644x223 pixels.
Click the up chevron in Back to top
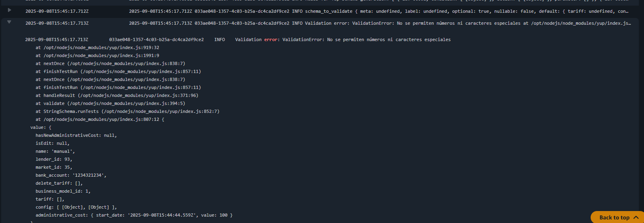[x=636, y=217]
